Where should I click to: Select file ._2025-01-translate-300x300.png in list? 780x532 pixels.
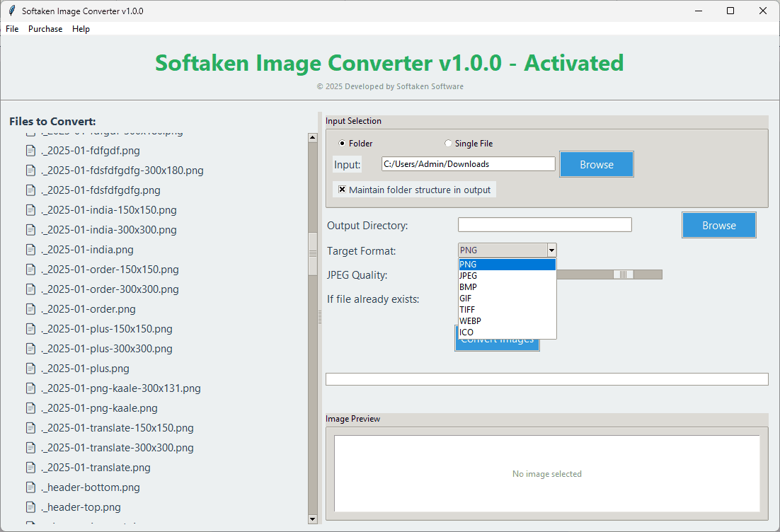point(117,448)
